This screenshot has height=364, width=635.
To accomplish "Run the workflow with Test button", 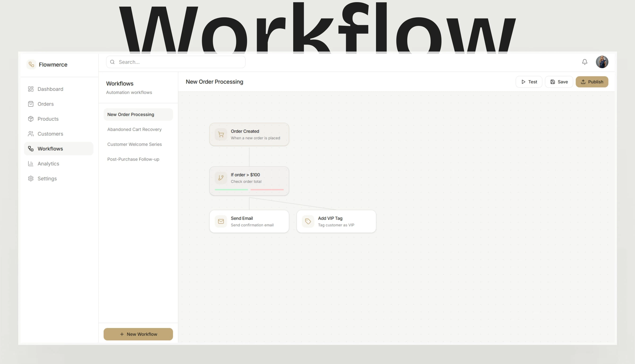I will pyautogui.click(x=529, y=82).
